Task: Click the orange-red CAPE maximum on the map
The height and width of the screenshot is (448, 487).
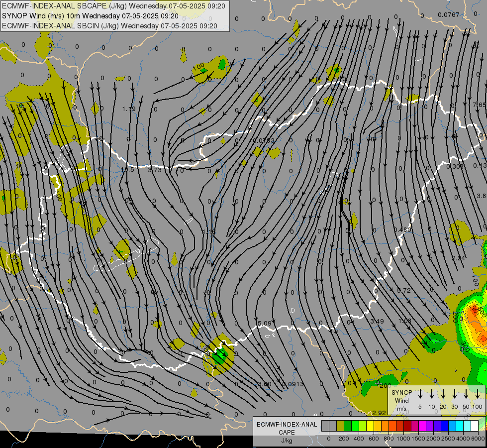Action: point(474,310)
